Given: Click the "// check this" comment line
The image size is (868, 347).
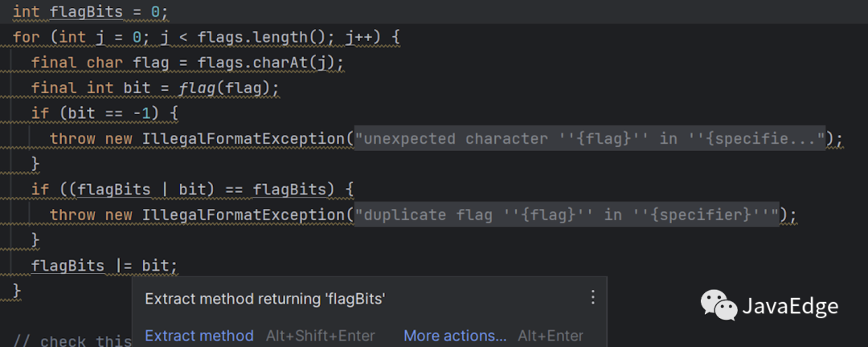Looking at the screenshot, I should pos(72,341).
